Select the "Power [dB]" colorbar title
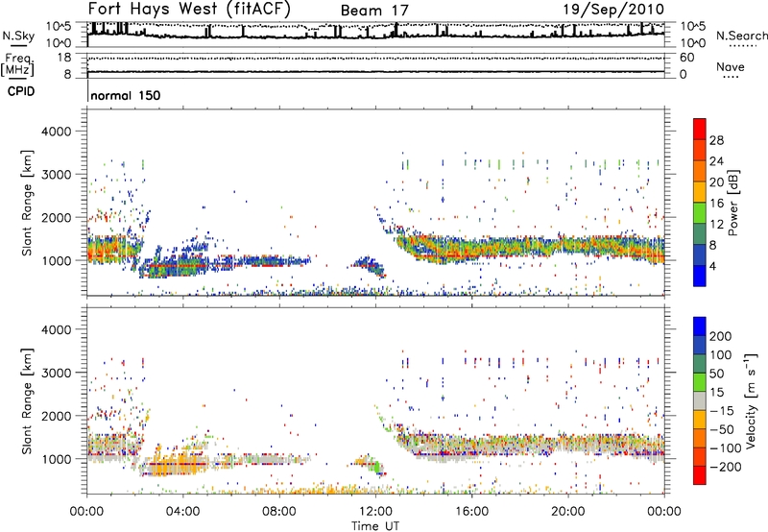Image resolution: width=768 pixels, height=532 pixels. [733, 203]
